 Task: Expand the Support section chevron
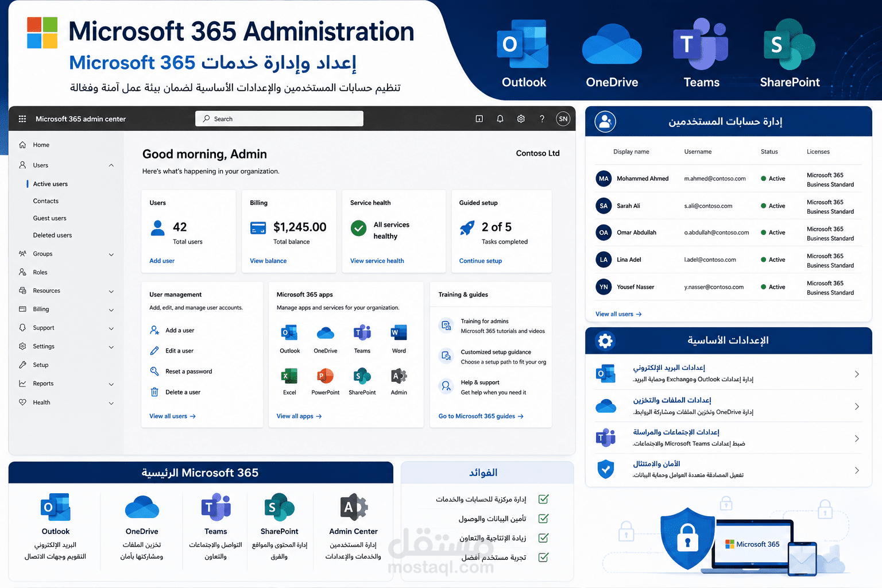tap(111, 328)
